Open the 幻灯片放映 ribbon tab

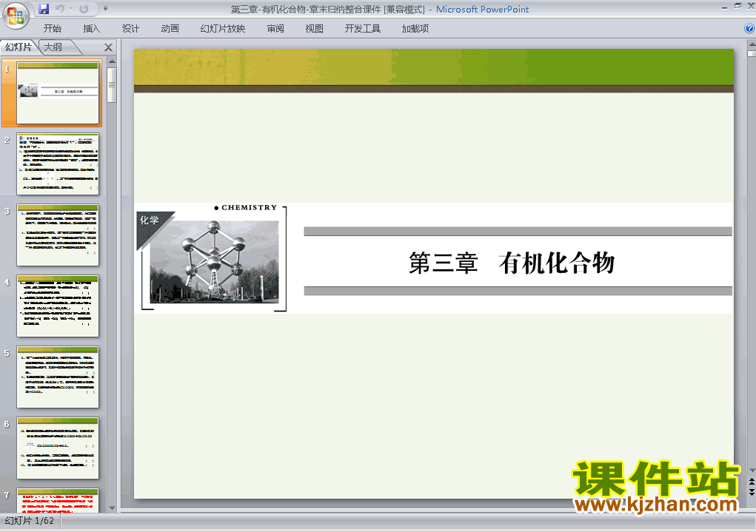click(x=222, y=28)
